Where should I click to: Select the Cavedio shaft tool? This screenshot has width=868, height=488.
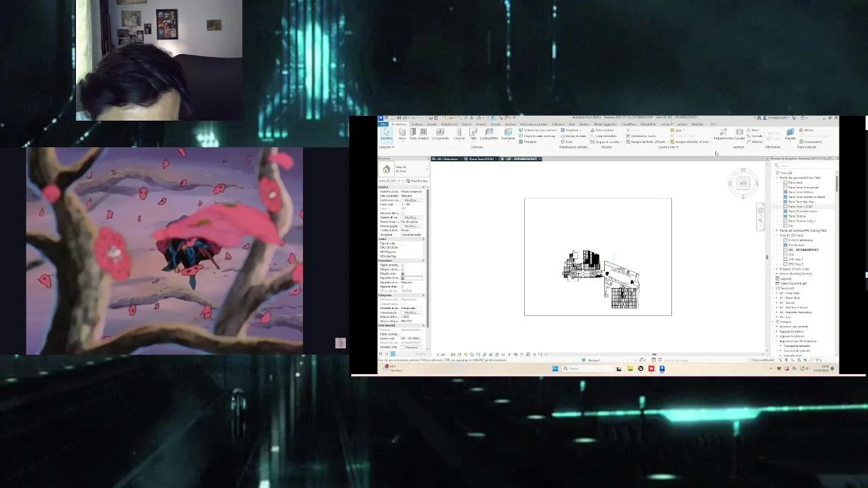coord(739,134)
